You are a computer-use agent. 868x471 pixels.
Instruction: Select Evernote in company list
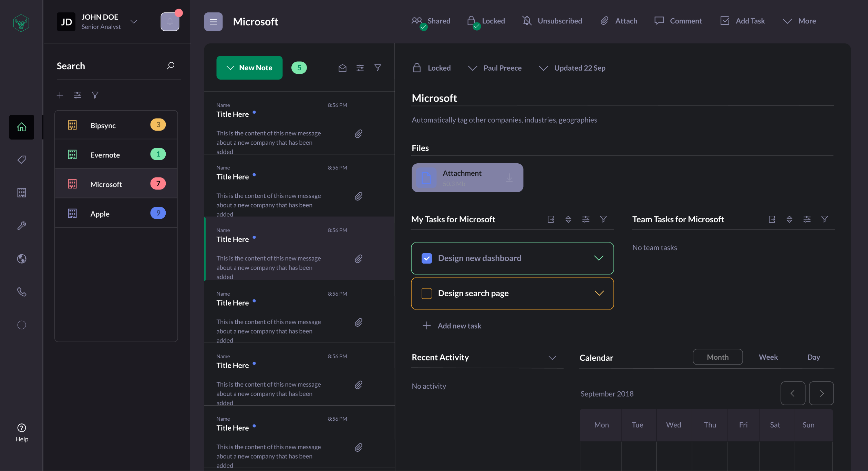[116, 154]
